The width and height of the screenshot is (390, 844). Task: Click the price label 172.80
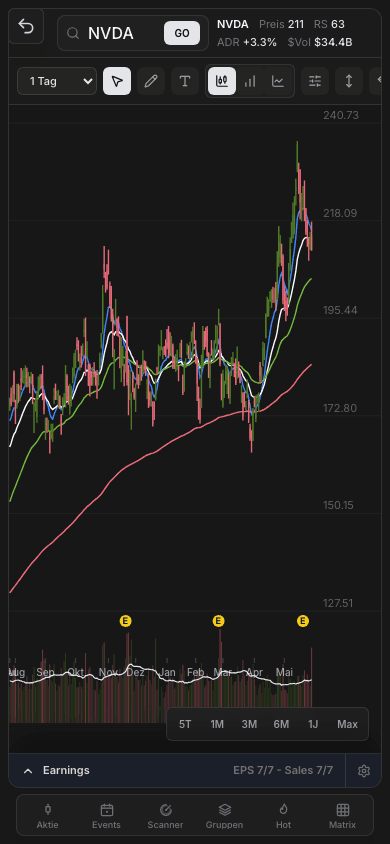[x=340, y=408]
